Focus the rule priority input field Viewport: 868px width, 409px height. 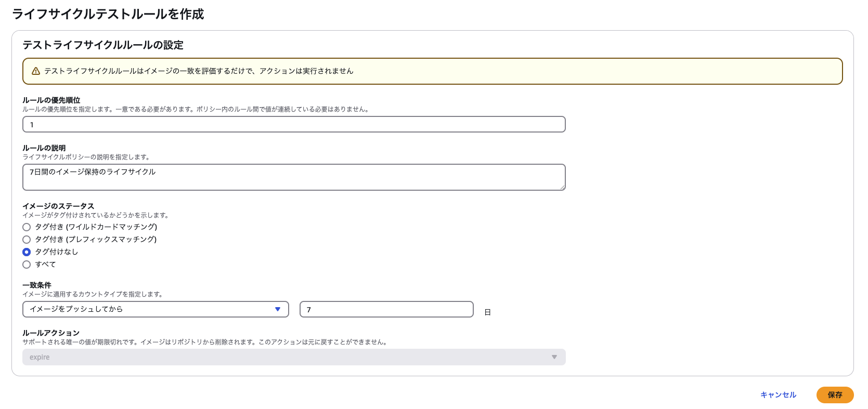click(294, 125)
